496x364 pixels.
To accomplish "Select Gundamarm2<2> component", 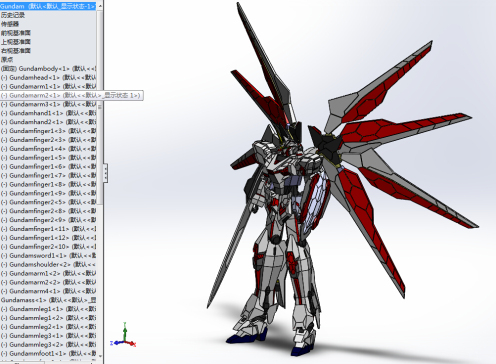I will pos(48,282).
